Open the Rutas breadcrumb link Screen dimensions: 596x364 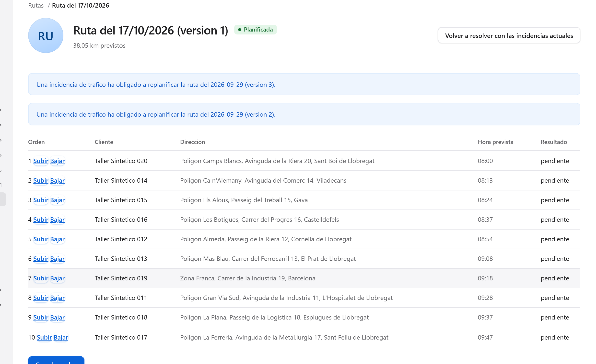click(36, 5)
